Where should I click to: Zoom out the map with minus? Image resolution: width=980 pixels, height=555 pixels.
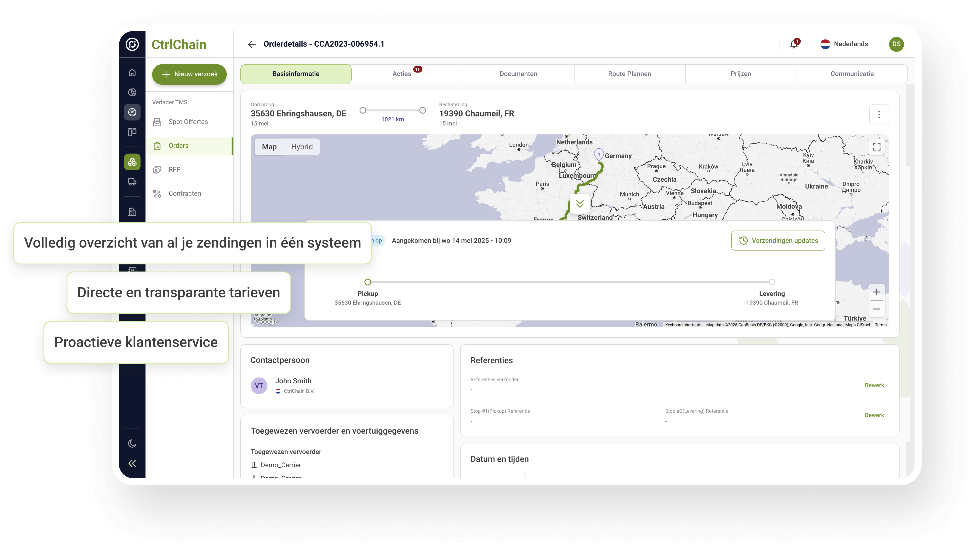[x=877, y=309]
